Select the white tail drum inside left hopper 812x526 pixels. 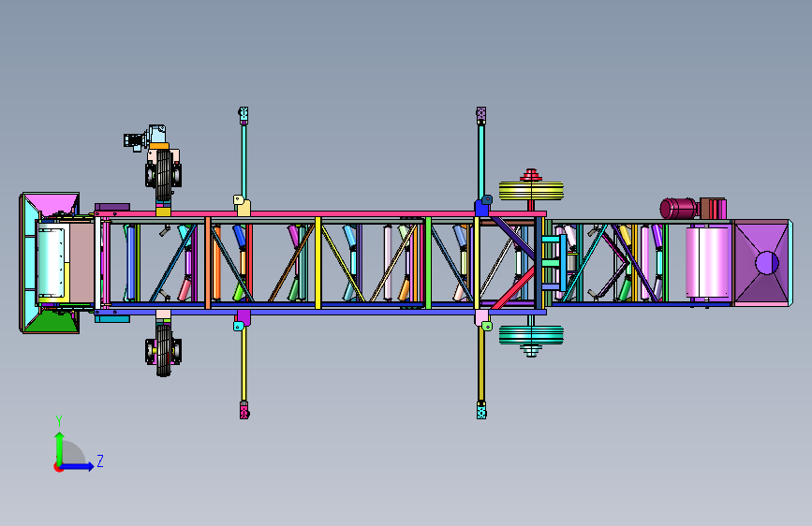click(52, 263)
